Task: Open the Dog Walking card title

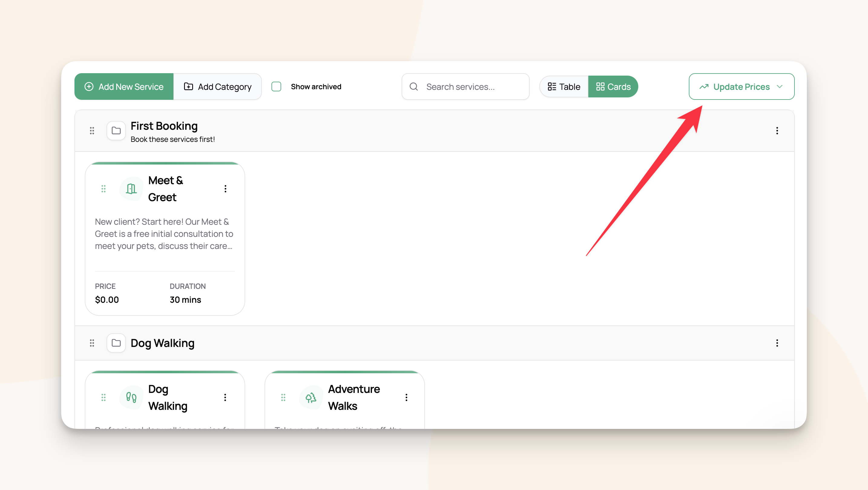Action: 168,397
